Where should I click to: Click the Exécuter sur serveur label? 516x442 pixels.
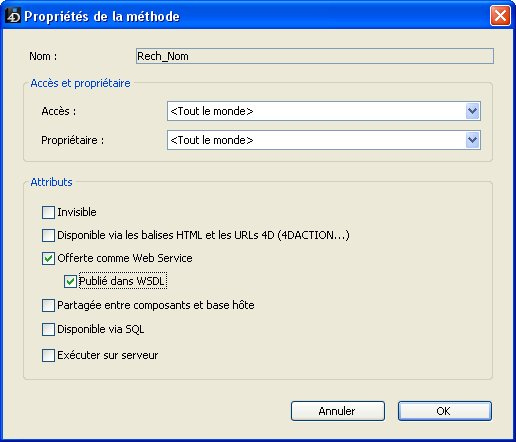(108, 355)
